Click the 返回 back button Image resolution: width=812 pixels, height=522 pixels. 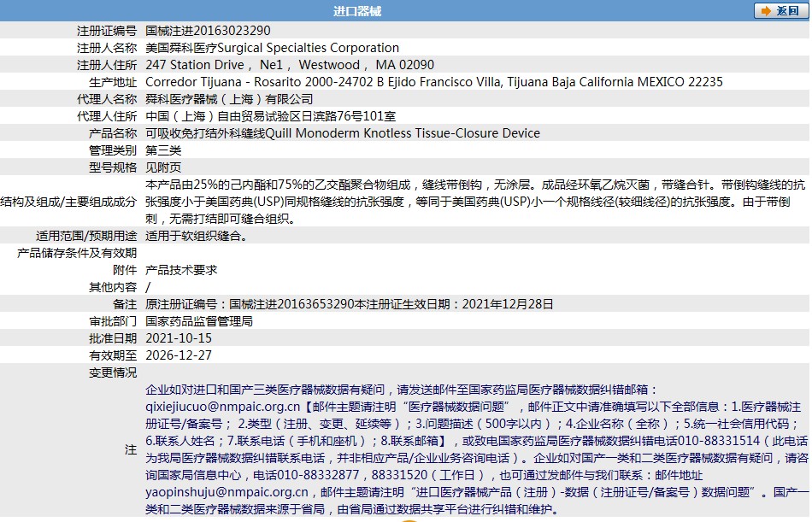pyautogui.click(x=781, y=11)
